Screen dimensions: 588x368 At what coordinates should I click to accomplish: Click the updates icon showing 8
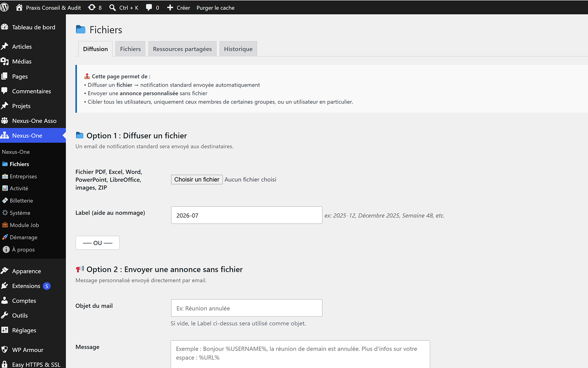[92, 7]
